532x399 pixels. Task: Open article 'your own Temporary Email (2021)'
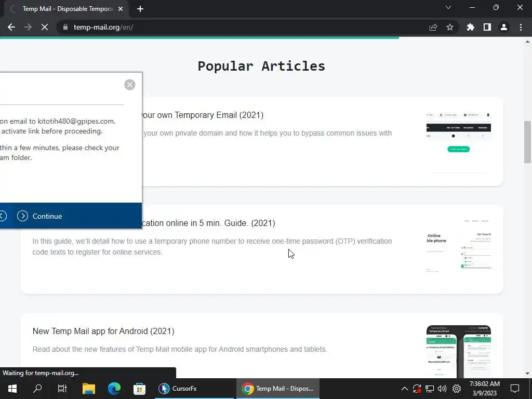click(x=203, y=115)
